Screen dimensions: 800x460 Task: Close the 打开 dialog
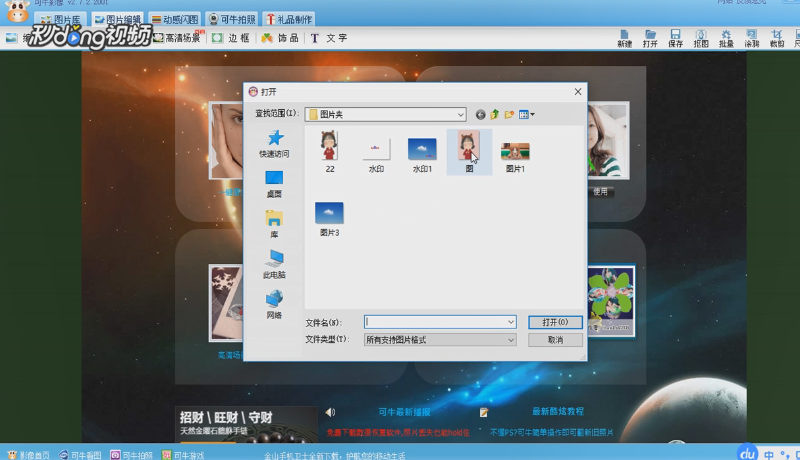pos(578,91)
